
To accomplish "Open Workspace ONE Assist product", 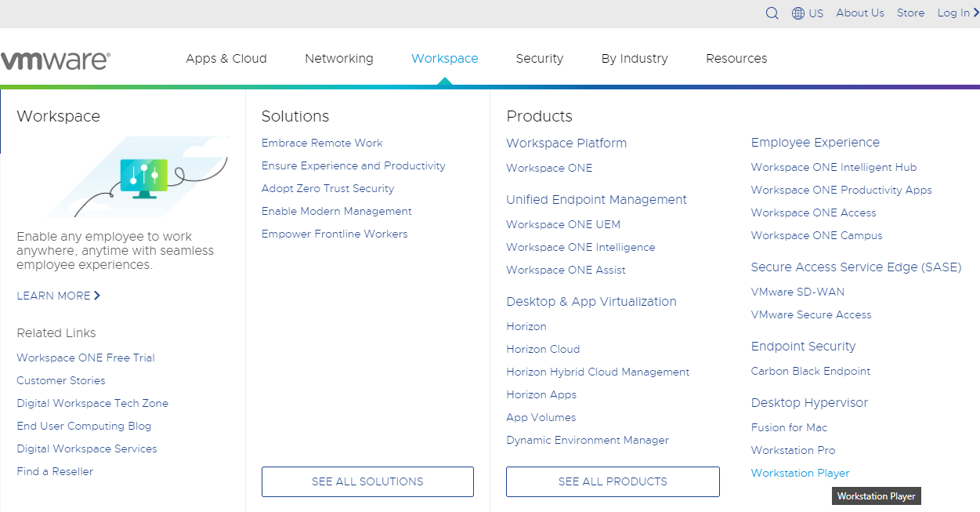I will [566, 270].
